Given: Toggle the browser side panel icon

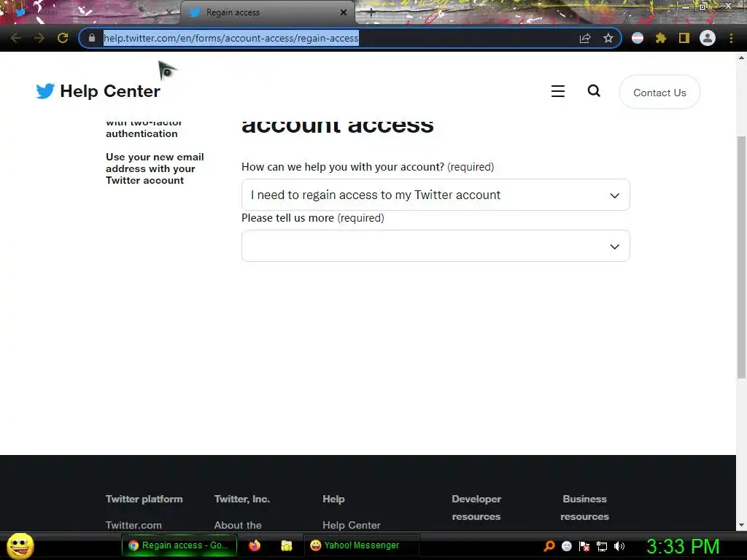Looking at the screenshot, I should tap(684, 38).
